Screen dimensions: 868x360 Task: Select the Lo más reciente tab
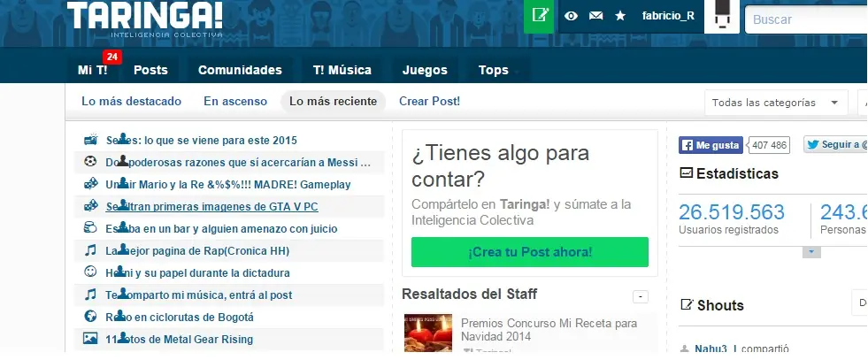pyautogui.click(x=334, y=101)
